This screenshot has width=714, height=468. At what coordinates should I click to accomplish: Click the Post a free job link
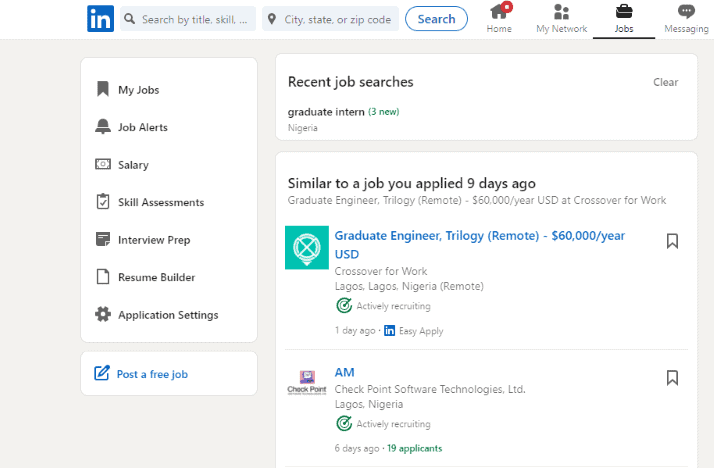(x=152, y=374)
